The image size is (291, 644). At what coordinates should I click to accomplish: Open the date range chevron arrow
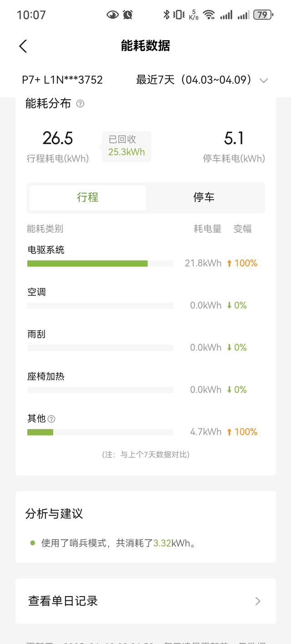tap(263, 81)
